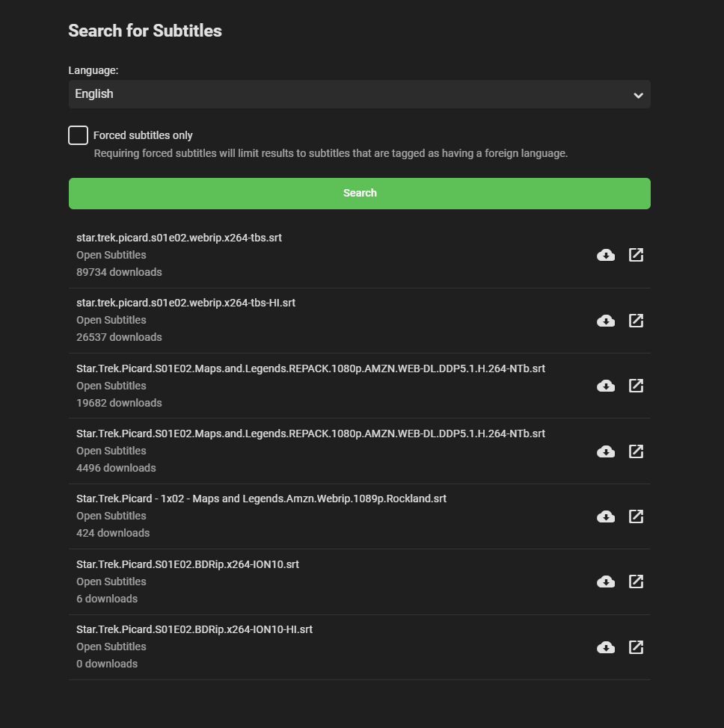Open external link for 19682 downloads subtitle
724x728 pixels.
click(x=636, y=386)
